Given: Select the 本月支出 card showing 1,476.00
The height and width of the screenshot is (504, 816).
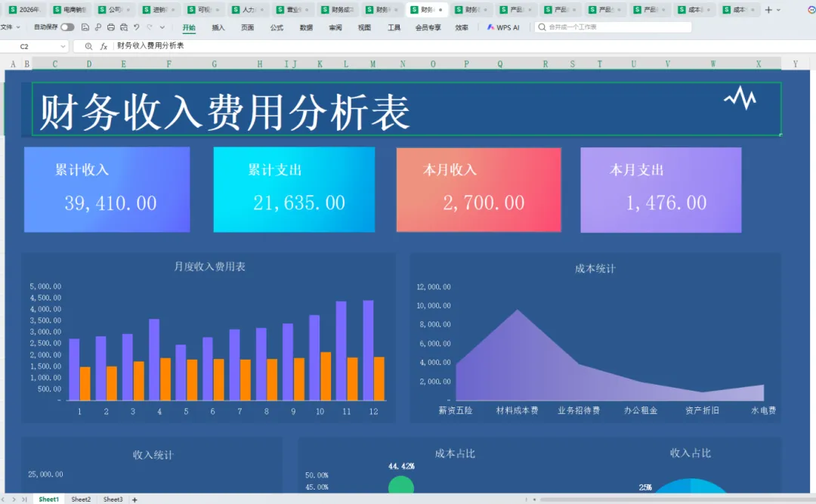Looking at the screenshot, I should [661, 190].
